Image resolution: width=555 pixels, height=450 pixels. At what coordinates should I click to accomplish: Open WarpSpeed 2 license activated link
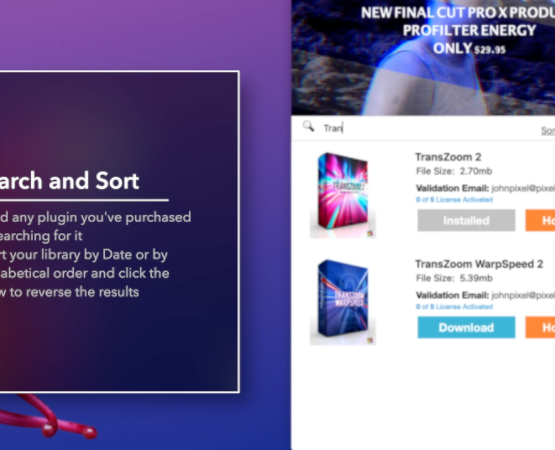[x=454, y=307]
